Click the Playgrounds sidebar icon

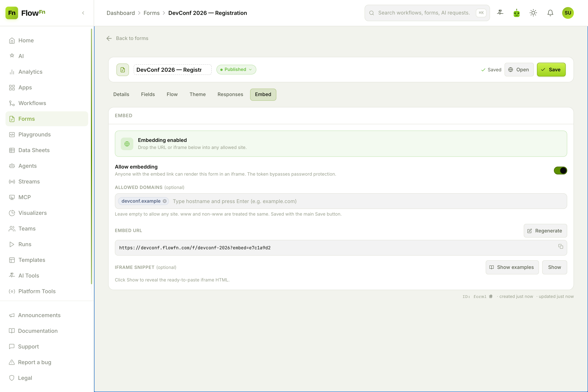(x=12, y=134)
